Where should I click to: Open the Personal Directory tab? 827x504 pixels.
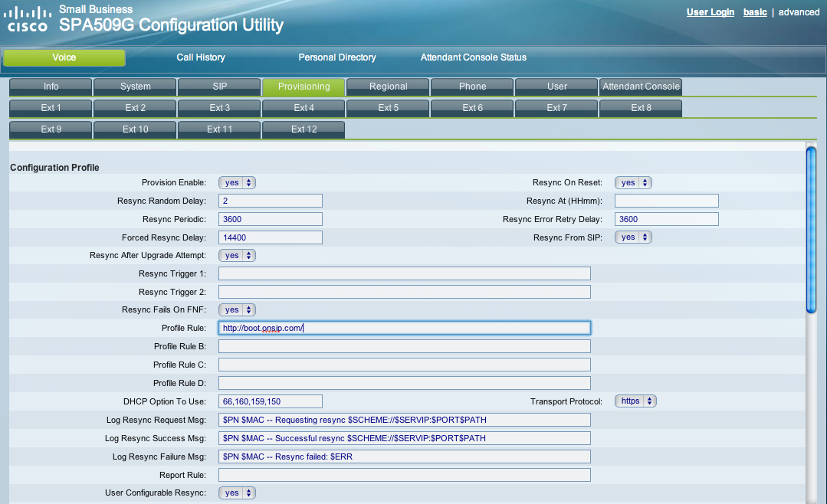pyautogui.click(x=337, y=57)
